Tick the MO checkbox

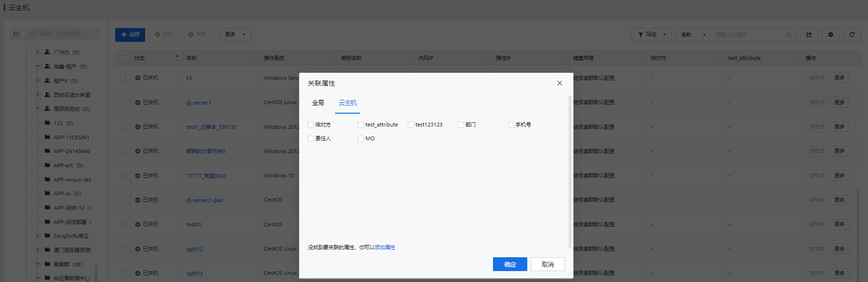tap(361, 138)
